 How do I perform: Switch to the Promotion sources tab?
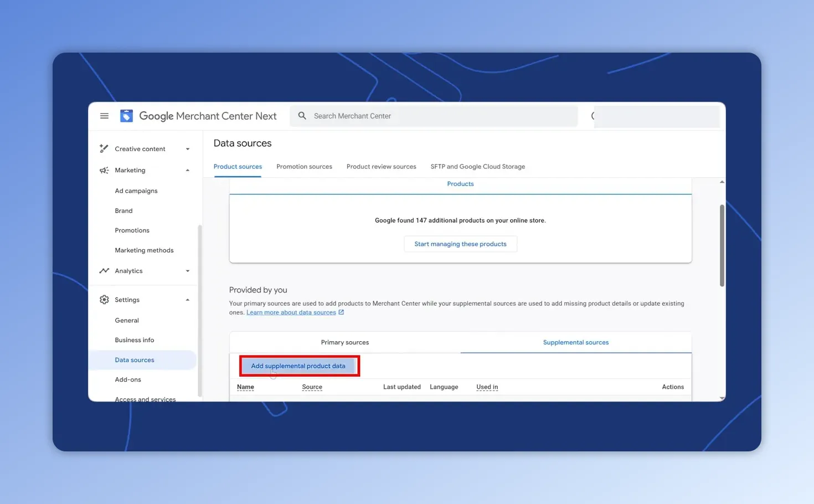304,167
